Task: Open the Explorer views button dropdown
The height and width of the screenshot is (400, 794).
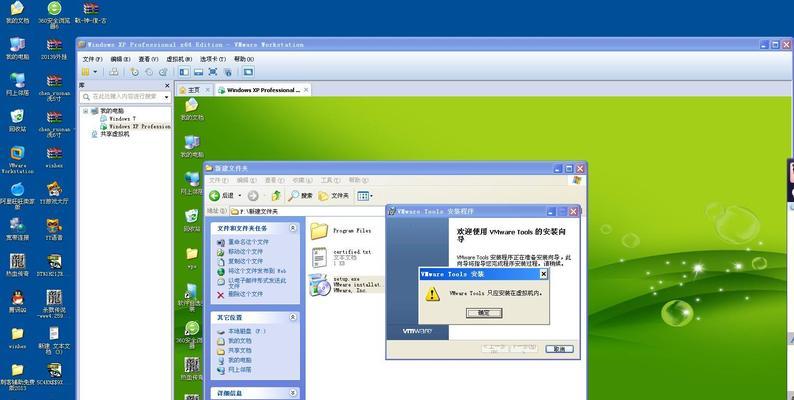Action: click(371, 196)
